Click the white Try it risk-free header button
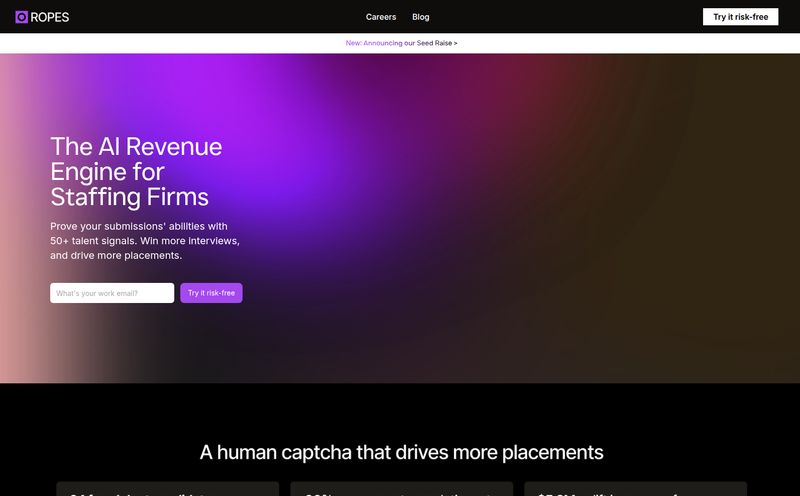This screenshot has height=496, width=800. pos(740,17)
